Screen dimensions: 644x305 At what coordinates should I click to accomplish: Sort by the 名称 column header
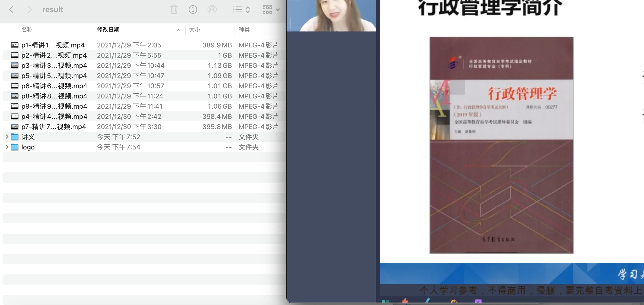point(27,30)
